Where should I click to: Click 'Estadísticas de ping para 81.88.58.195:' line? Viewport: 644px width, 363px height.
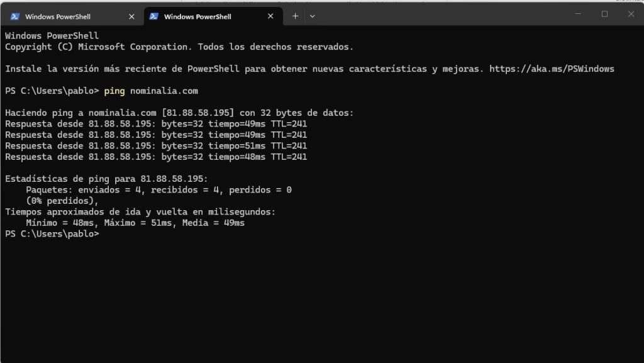(x=106, y=179)
